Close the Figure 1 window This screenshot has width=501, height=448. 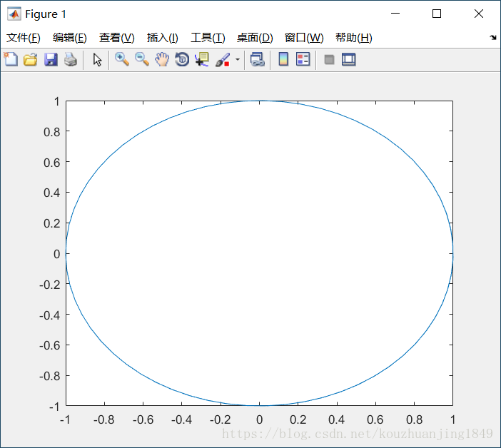point(479,14)
